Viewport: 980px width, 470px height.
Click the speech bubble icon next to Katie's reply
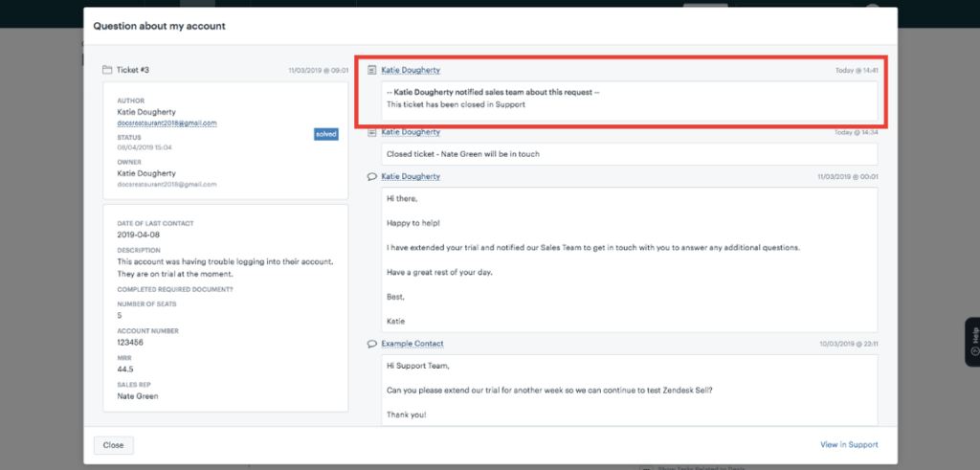tap(372, 177)
